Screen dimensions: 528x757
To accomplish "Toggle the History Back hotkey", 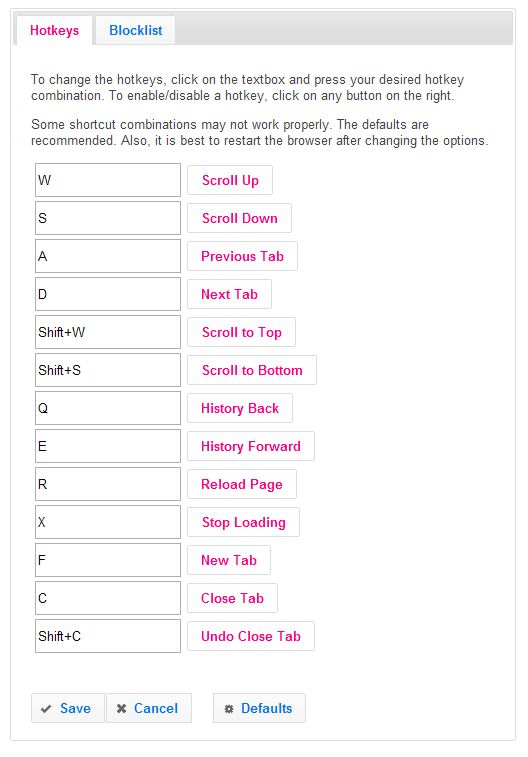I will (240, 408).
